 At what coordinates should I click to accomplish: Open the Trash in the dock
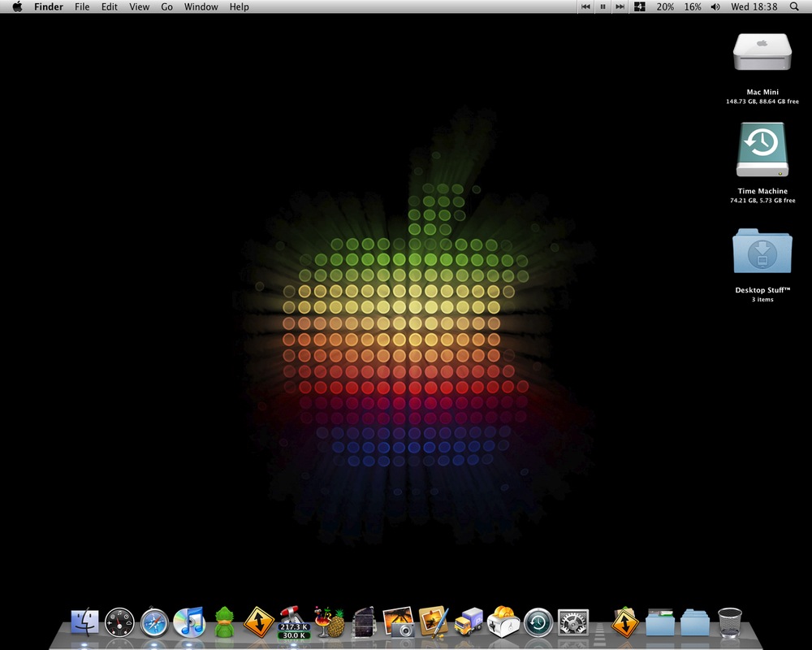(x=730, y=622)
